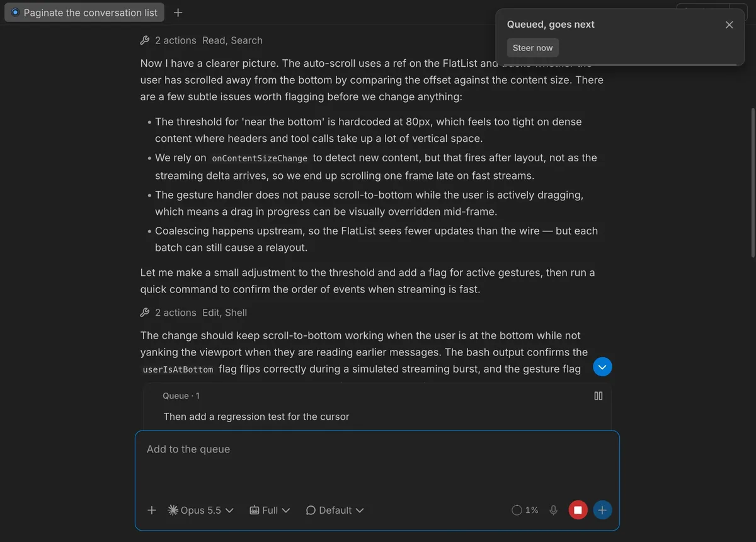The height and width of the screenshot is (542, 756).
Task: Activate microphone voice input
Action: point(553,510)
